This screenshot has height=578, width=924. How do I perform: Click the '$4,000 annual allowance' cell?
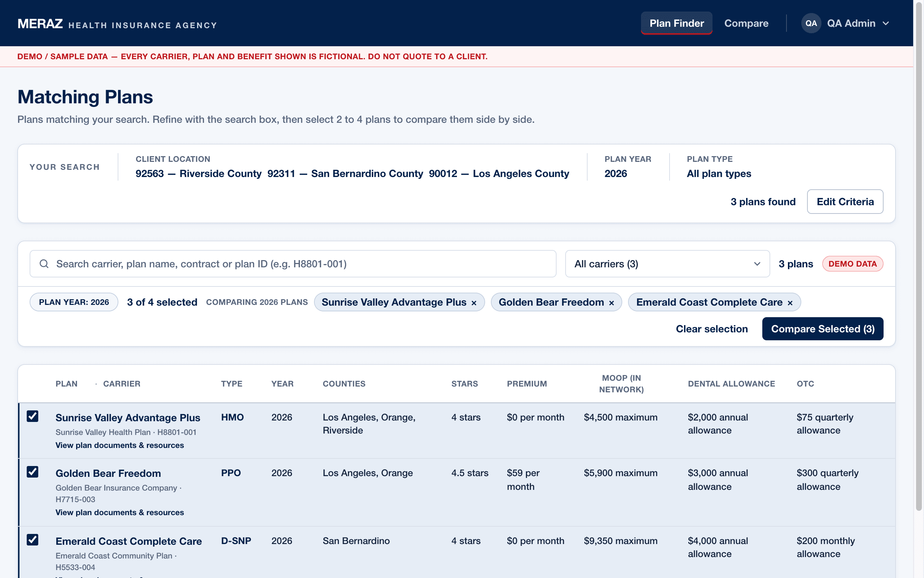718,547
